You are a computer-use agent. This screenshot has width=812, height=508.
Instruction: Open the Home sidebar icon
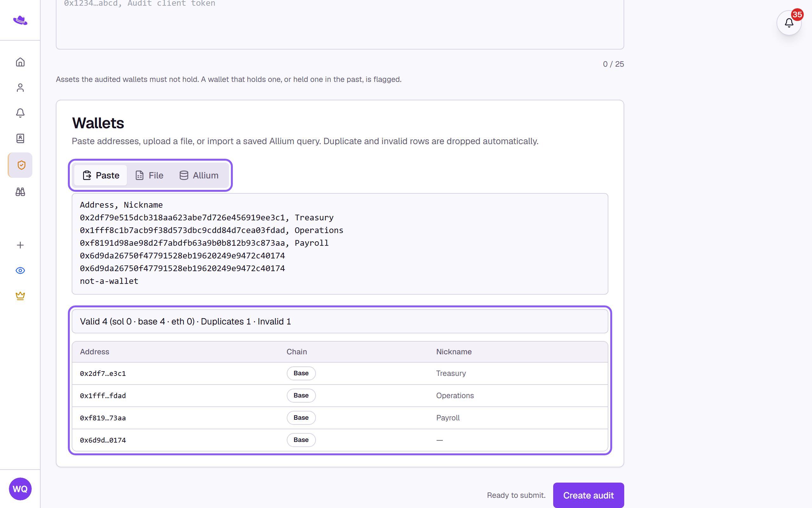click(x=20, y=62)
